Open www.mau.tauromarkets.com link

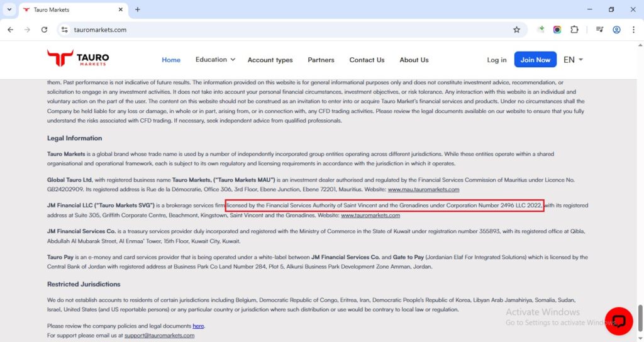click(x=423, y=189)
